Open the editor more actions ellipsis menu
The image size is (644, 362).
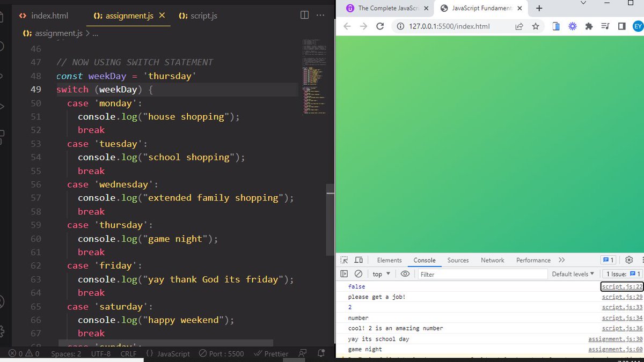321,16
